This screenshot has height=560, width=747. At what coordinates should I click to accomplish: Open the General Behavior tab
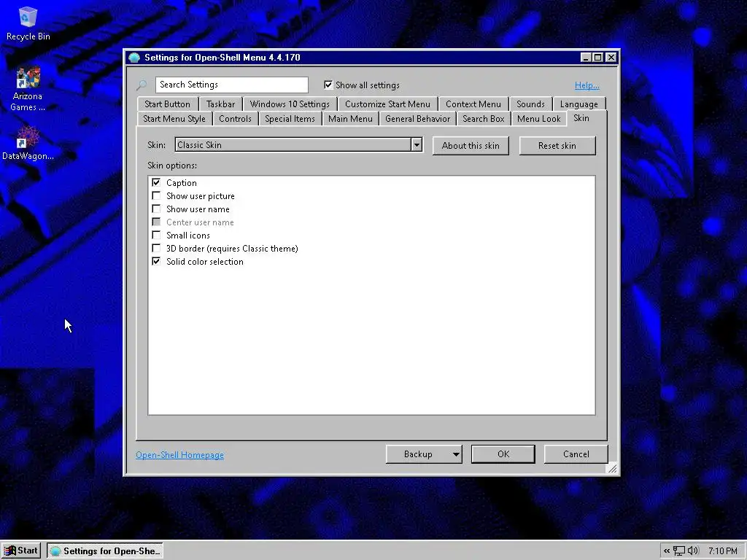[x=417, y=119]
